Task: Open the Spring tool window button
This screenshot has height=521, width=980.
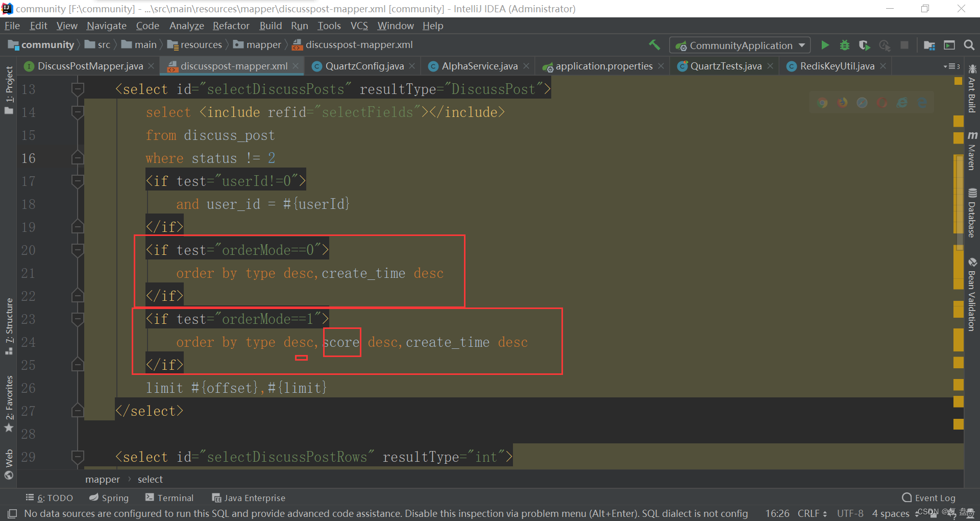Action: 109,498
